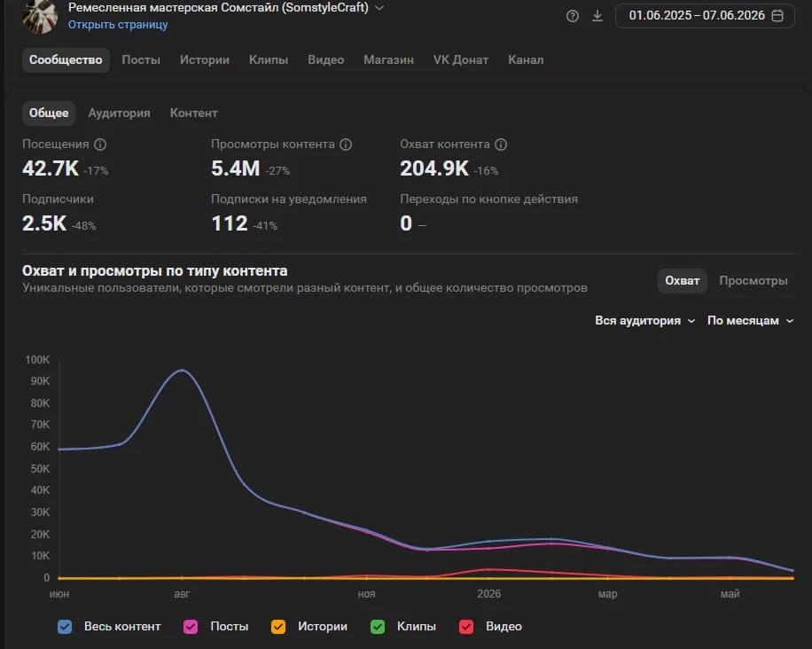Open the calendar icon in date range

point(777,16)
